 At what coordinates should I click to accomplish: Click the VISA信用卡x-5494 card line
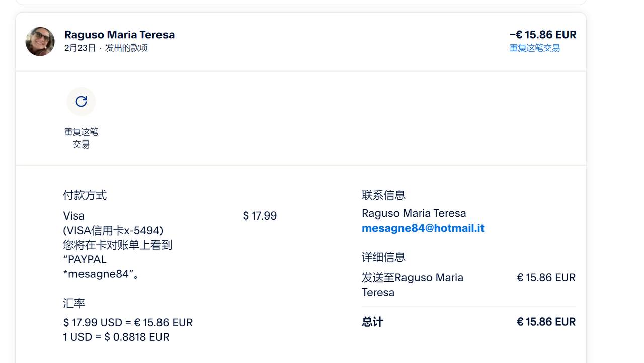(113, 231)
